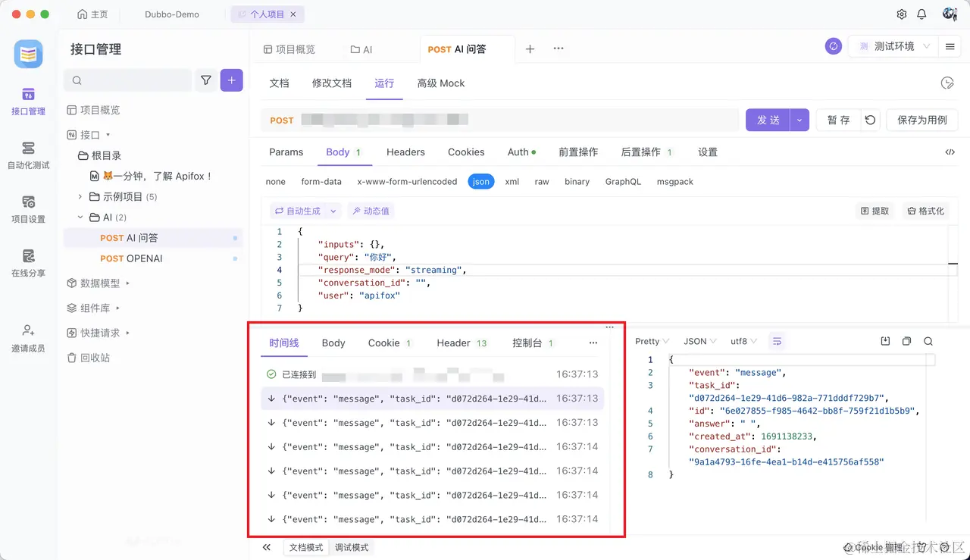The image size is (970, 560).
Task: Open the 自动生成 dropdown arrow
Action: (x=333, y=211)
